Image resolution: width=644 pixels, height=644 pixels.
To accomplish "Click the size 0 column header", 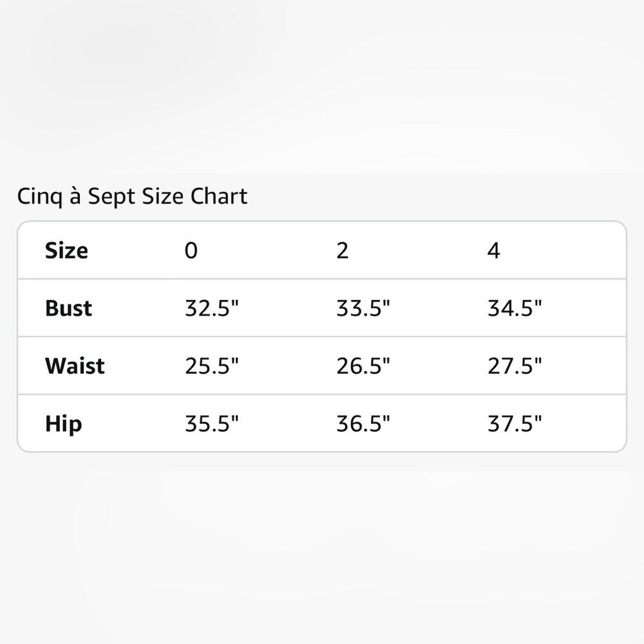I will pyautogui.click(x=191, y=250).
